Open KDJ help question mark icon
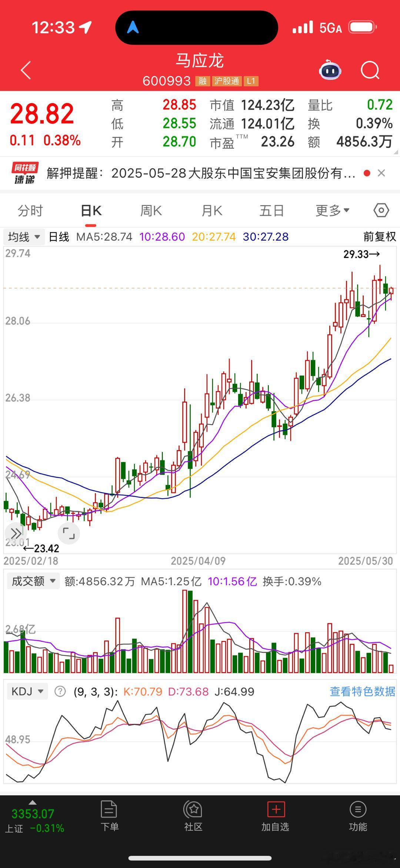The height and width of the screenshot is (868, 400). tap(60, 692)
